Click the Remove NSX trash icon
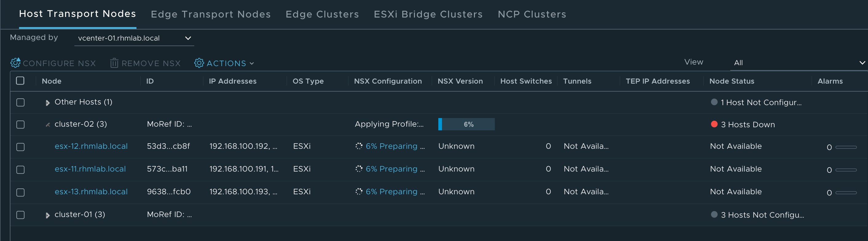868x241 pixels. [114, 63]
